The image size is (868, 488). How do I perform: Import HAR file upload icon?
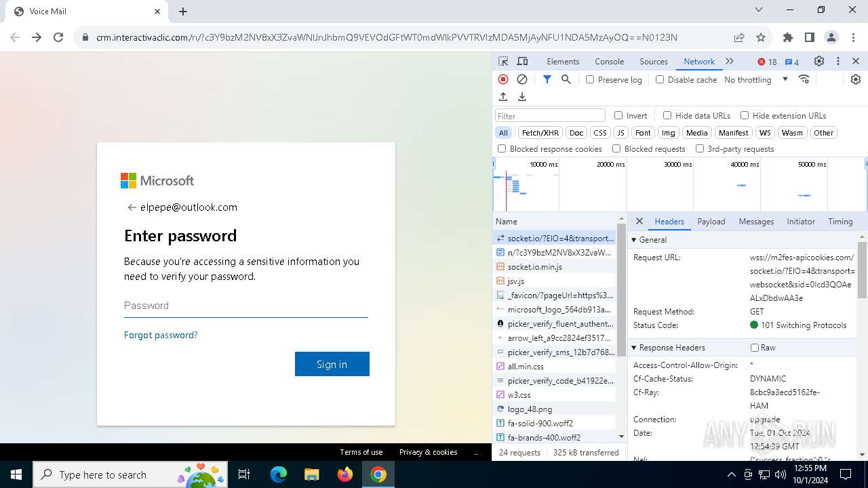pyautogui.click(x=503, y=97)
